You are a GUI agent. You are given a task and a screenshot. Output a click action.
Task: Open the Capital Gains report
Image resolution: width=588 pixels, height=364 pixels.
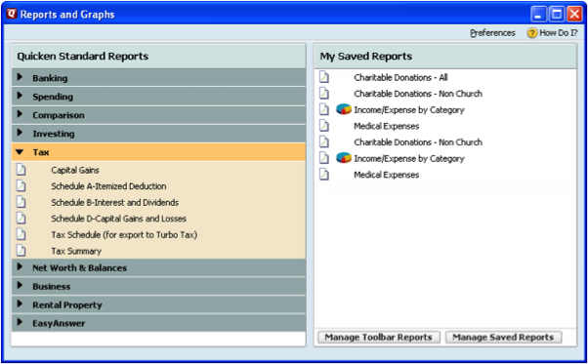[75, 170]
